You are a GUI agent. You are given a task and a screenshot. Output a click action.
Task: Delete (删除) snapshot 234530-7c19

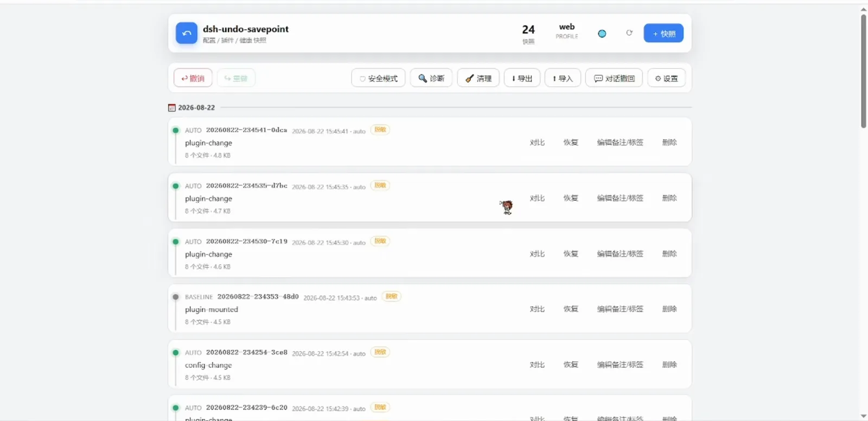(x=669, y=253)
